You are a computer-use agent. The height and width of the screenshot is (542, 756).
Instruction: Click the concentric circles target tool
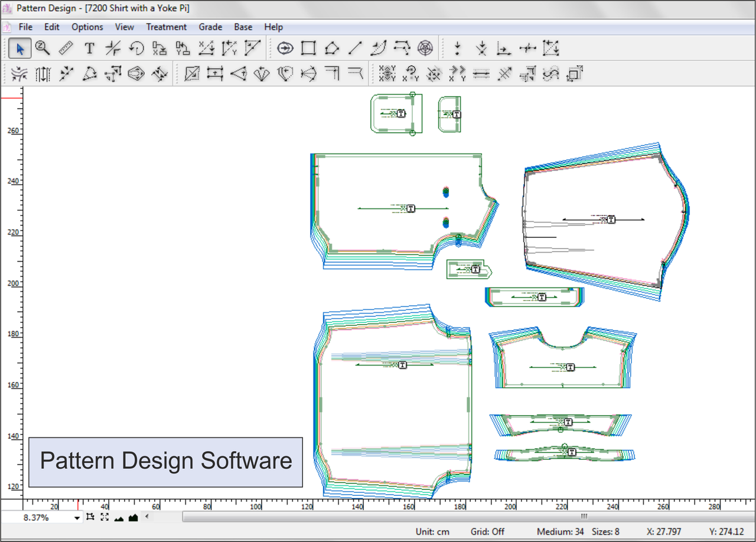(x=425, y=48)
